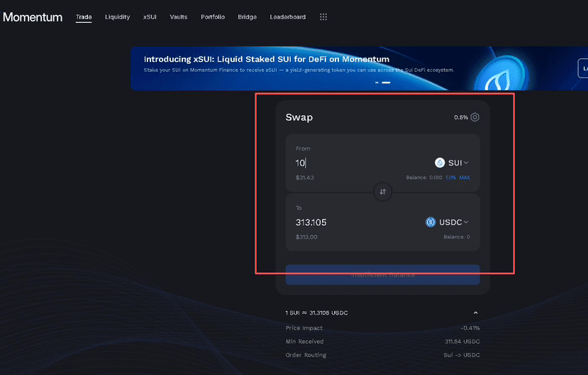Go to the Portfolio page
The width and height of the screenshot is (588, 375).
213,17
